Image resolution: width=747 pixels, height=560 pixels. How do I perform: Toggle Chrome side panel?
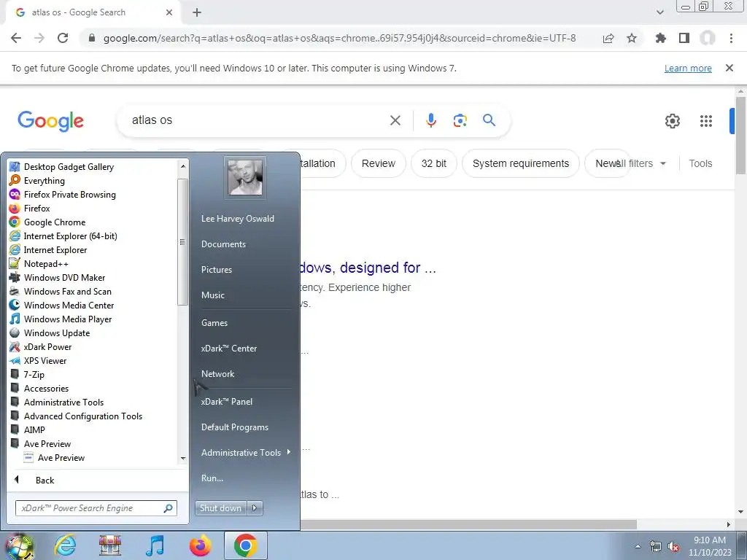click(684, 38)
